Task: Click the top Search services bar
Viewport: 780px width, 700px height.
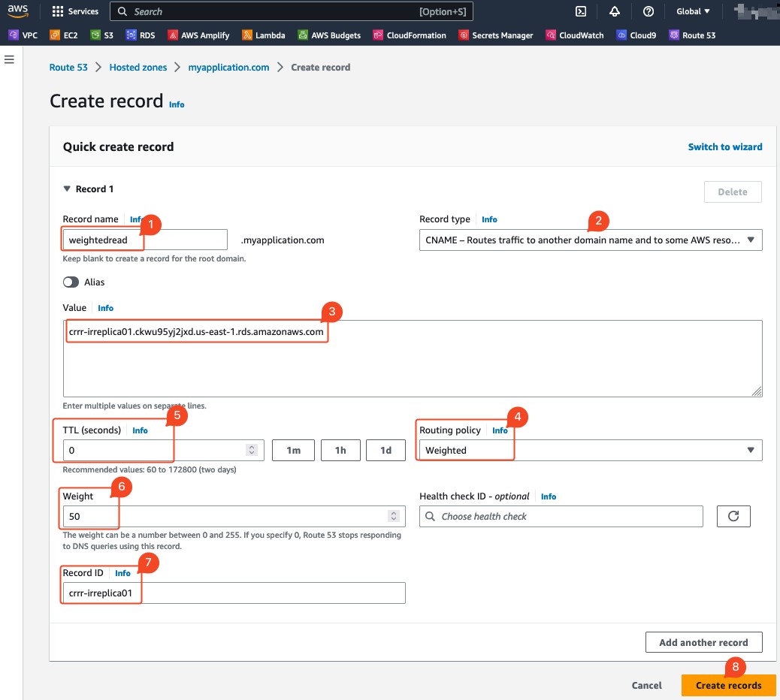Action: [x=291, y=11]
